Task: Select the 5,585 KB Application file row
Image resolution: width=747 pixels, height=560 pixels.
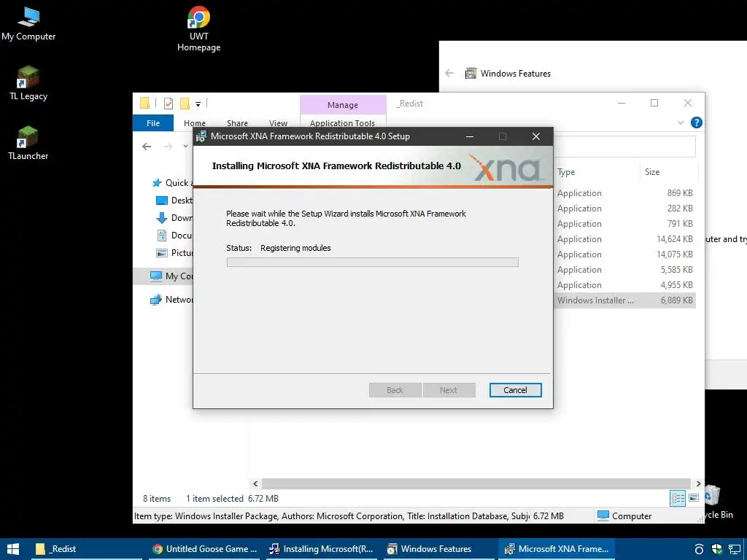Action: click(624, 270)
